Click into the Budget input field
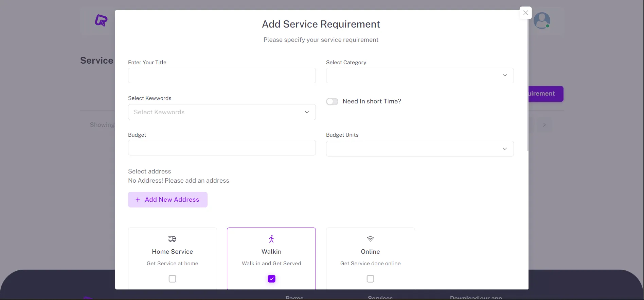The height and width of the screenshot is (300, 644). (221, 148)
